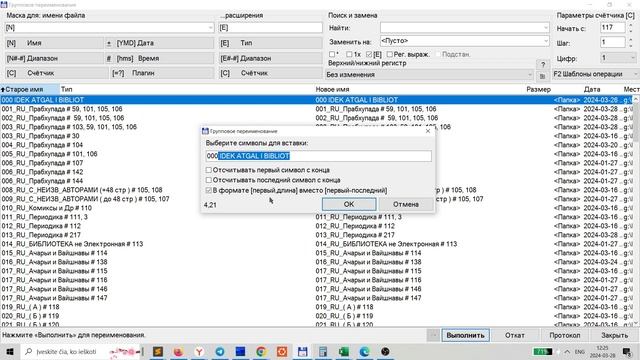Click Отмена in the selection dialog
This screenshot has width=640, height=360.
(406, 204)
